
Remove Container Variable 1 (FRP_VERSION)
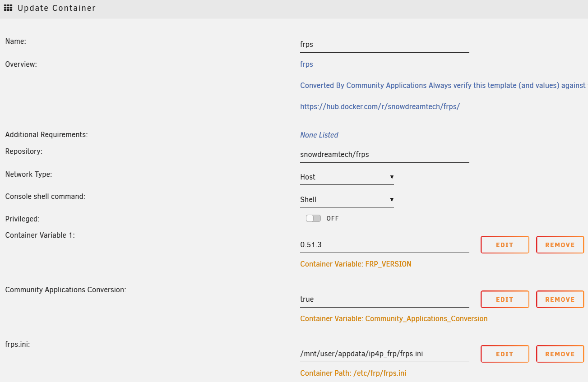coord(560,245)
